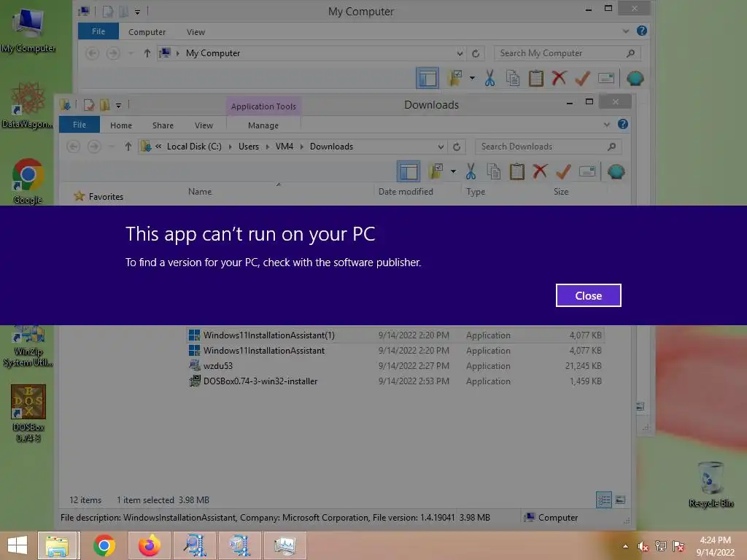Refresh the Downloads folder
This screenshot has height=560, width=747.
(457, 147)
